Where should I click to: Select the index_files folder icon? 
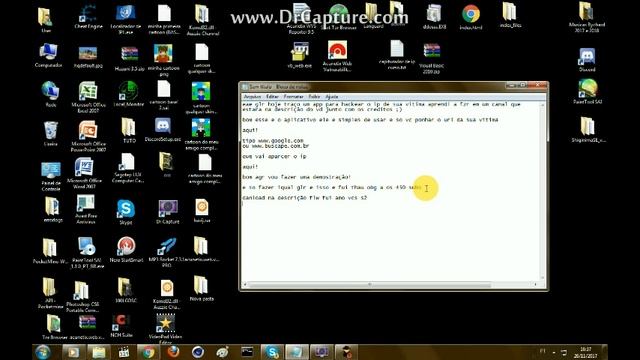[x=510, y=16]
